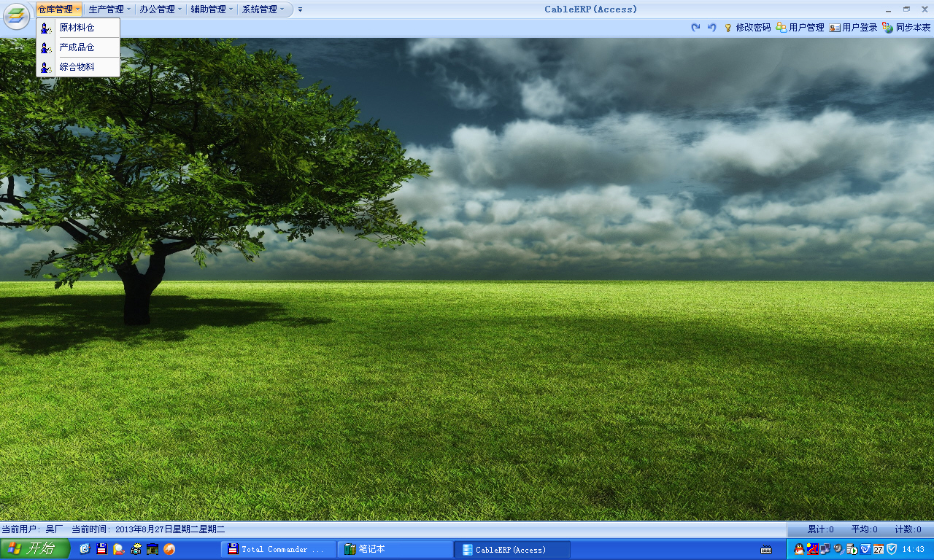Click the redo arrow icon
Image resolution: width=934 pixels, height=560 pixels.
click(x=695, y=28)
